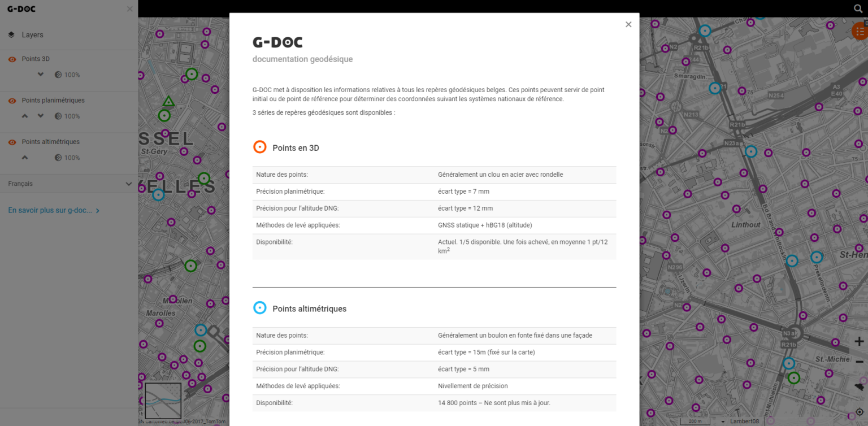868x426 pixels.
Task: Hide the Points 3D layer
Action: [12, 59]
